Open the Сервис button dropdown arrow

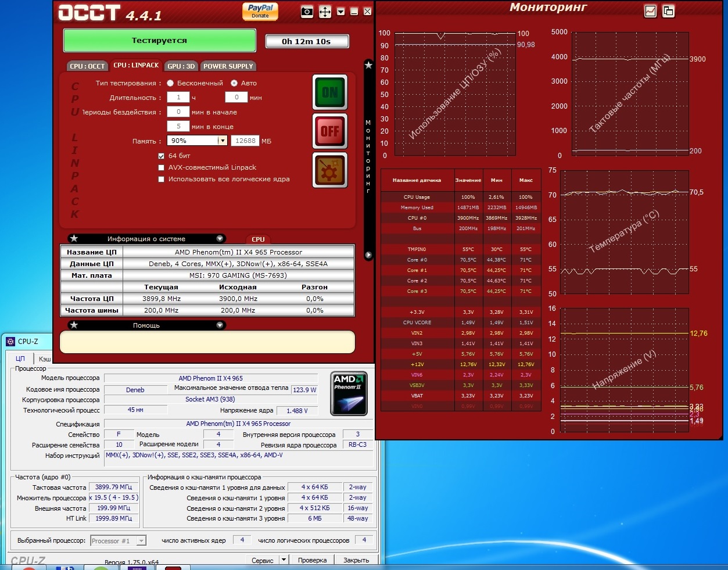click(x=284, y=560)
